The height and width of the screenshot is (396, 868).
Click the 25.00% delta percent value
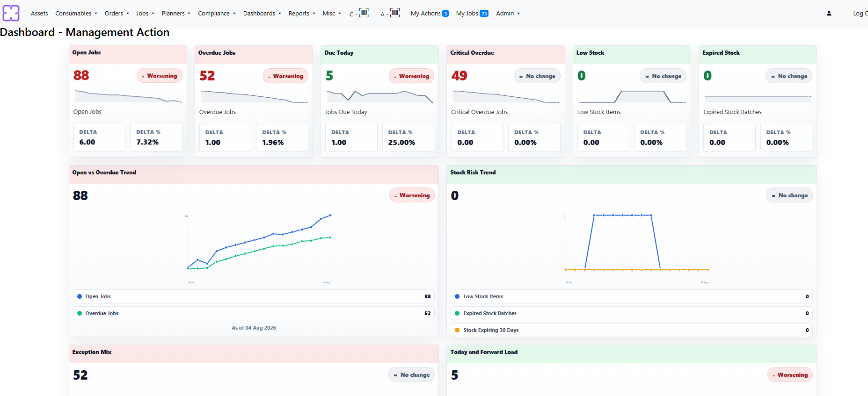[x=401, y=143]
